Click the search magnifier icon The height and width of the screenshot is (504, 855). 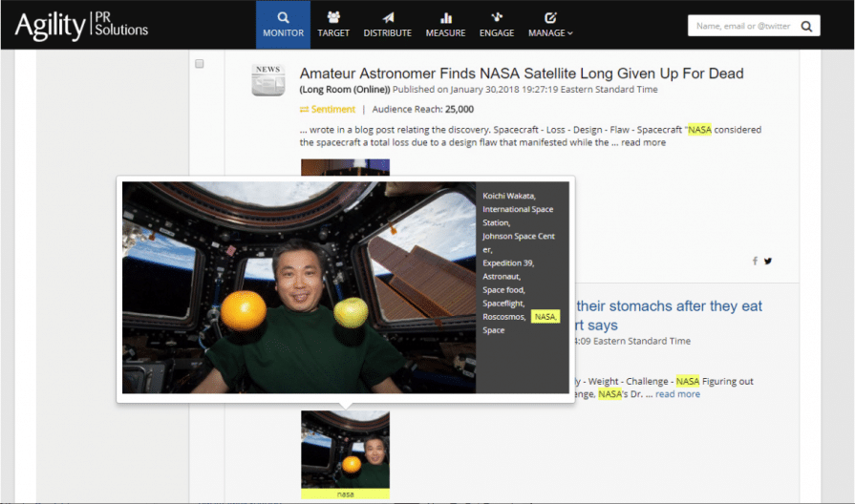(x=806, y=26)
